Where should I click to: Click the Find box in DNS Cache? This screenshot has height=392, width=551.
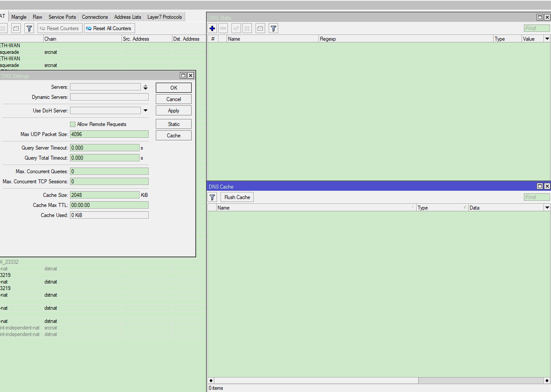(537, 197)
